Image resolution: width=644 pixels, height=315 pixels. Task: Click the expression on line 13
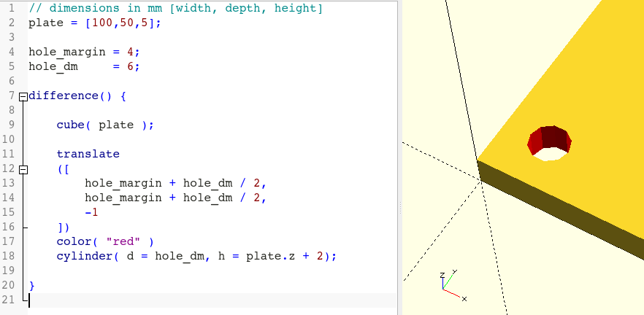176,183
